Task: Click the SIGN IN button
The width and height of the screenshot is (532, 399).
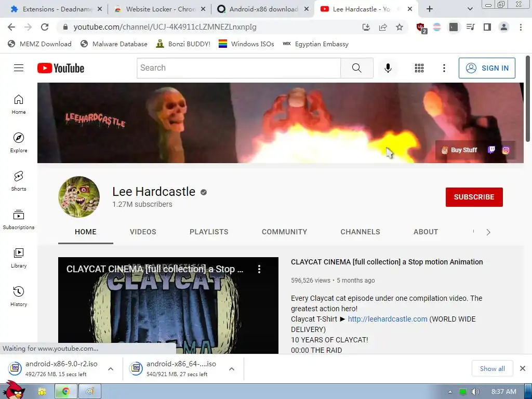Action: tap(487, 68)
